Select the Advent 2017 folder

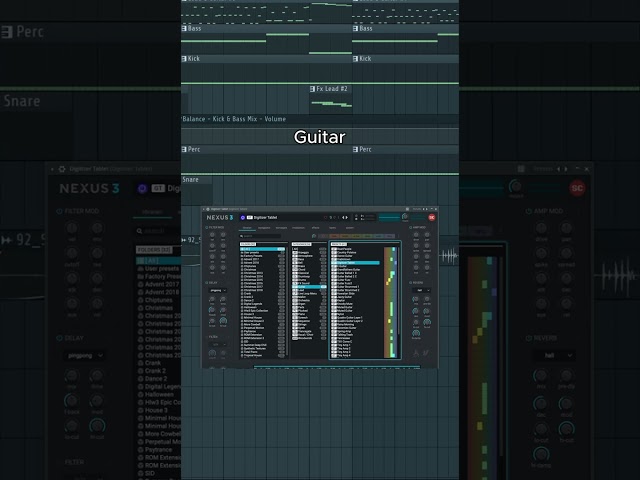pyautogui.click(x=262, y=259)
